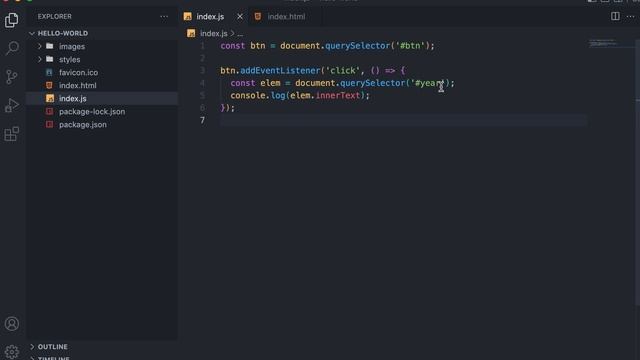Open index.html in the explorer
The image size is (640, 360).
click(103, 86)
